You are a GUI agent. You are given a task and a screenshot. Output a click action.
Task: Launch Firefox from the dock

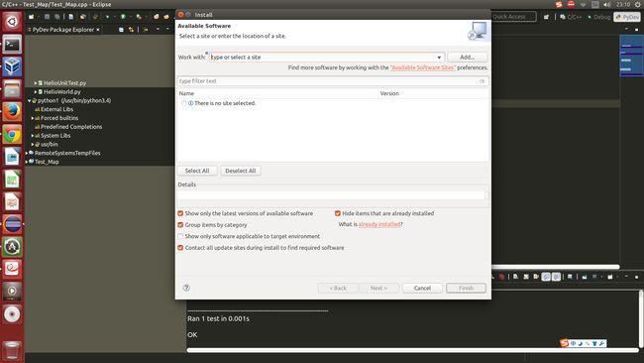(12, 111)
